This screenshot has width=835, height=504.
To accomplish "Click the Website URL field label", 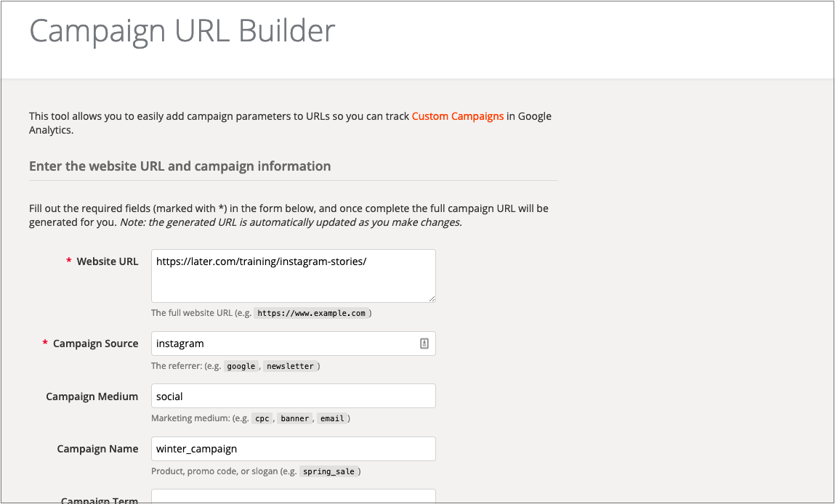I will point(107,261).
